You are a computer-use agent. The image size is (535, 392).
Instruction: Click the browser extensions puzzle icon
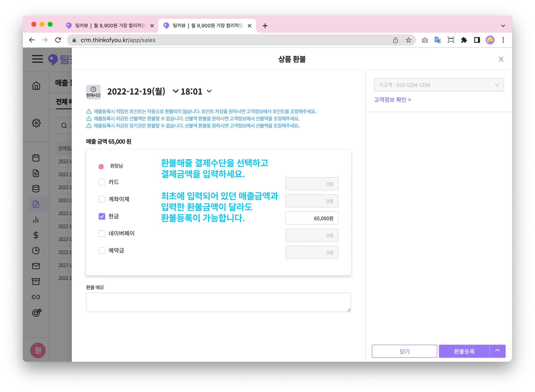(464, 40)
